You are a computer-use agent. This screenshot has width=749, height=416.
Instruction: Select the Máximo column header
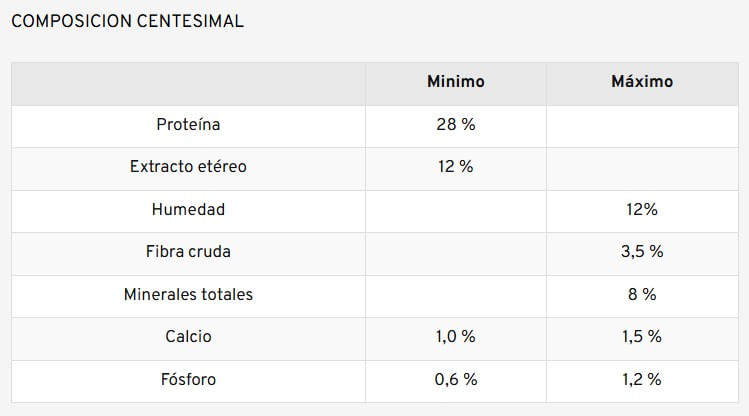point(641,82)
